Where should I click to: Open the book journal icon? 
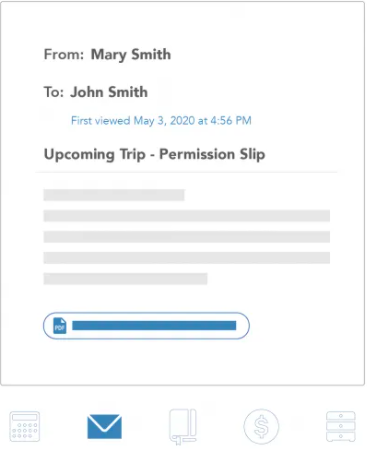tap(183, 427)
